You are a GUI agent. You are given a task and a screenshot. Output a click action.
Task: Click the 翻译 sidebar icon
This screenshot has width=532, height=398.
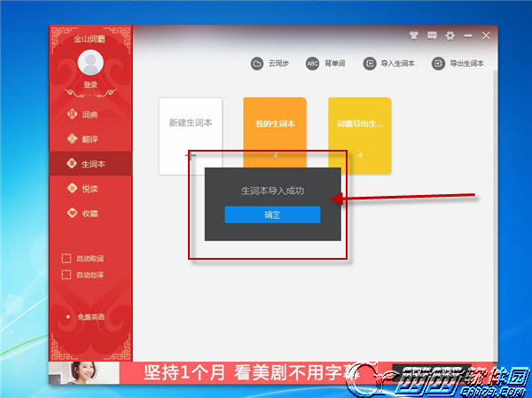click(72, 138)
